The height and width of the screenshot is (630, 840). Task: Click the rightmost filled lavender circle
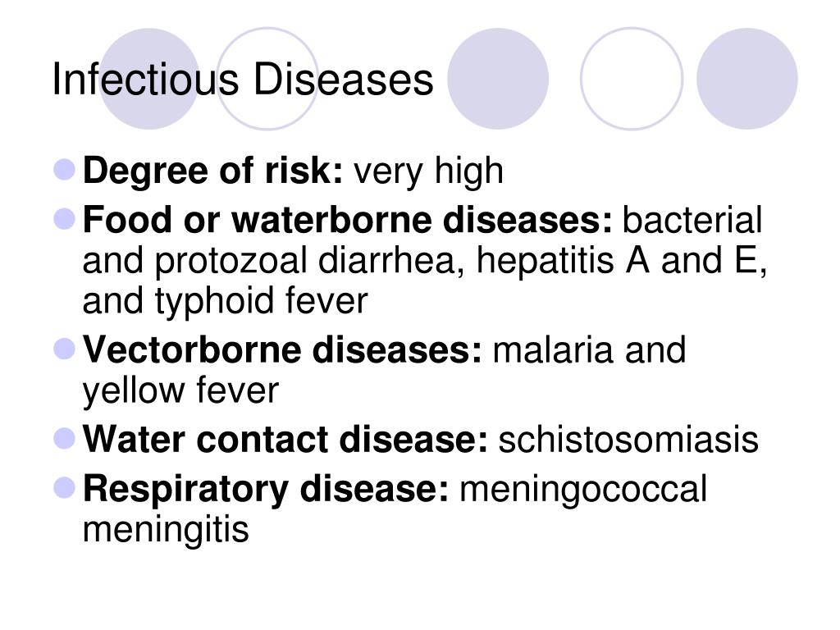(x=746, y=79)
